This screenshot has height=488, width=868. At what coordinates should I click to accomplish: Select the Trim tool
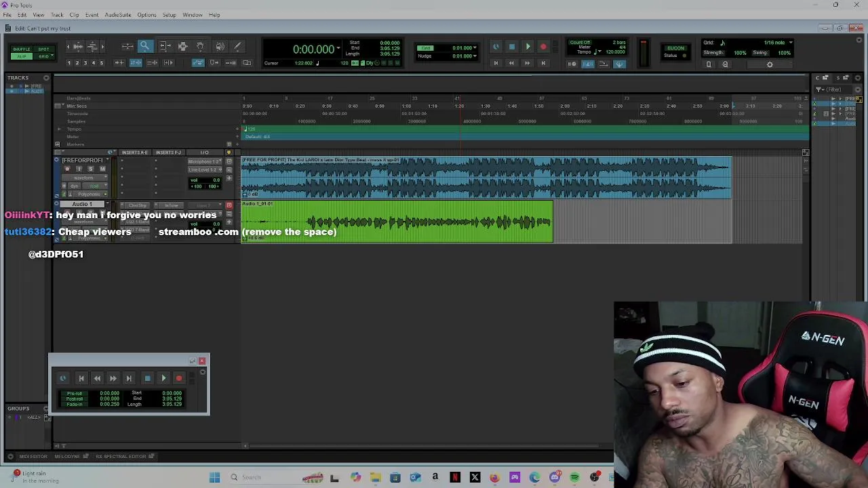164,46
